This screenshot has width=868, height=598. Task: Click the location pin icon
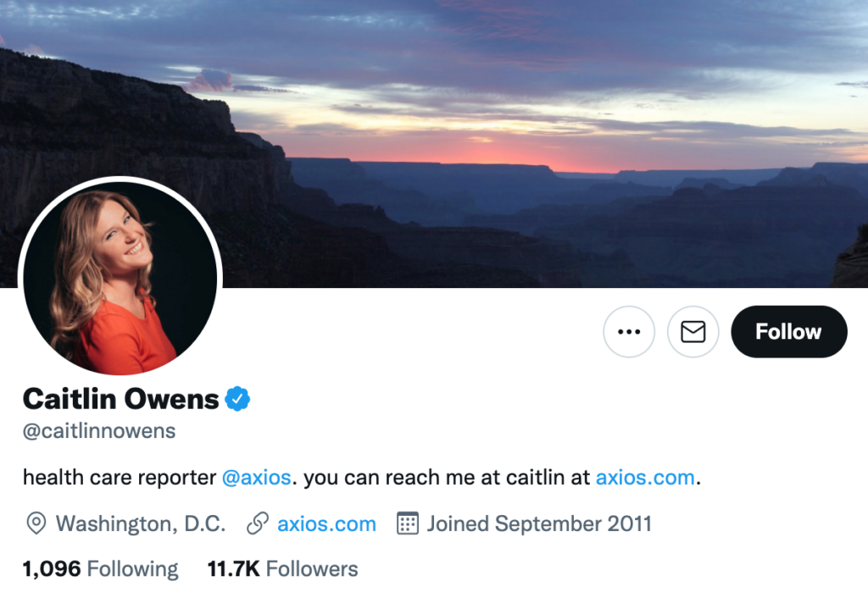pyautogui.click(x=36, y=523)
